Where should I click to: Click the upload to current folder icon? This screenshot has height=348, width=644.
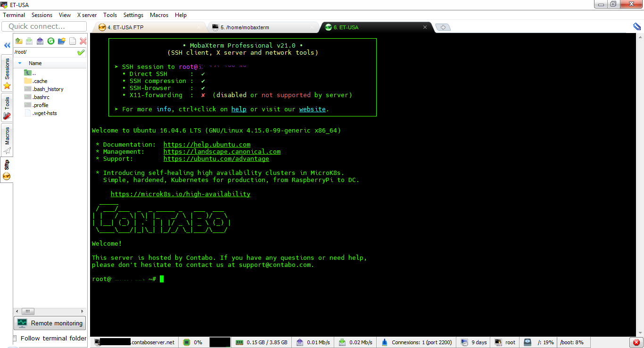(40, 41)
